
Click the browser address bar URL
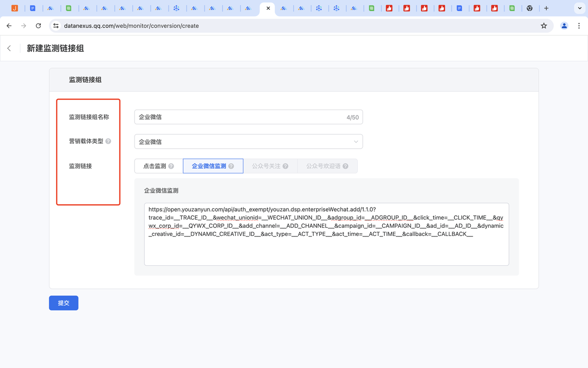(131, 26)
